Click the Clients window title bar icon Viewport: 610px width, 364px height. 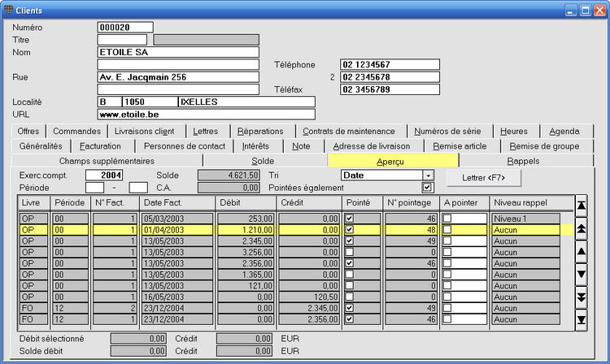9,10
